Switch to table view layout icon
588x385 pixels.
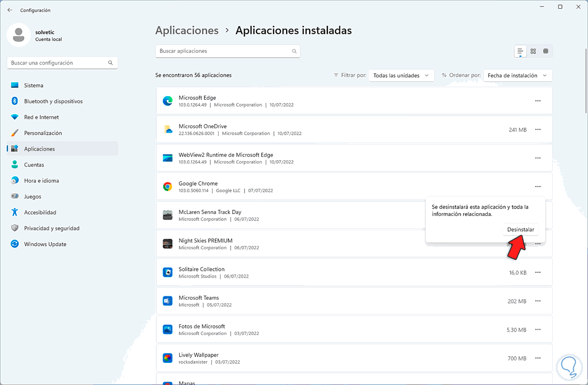pos(545,51)
